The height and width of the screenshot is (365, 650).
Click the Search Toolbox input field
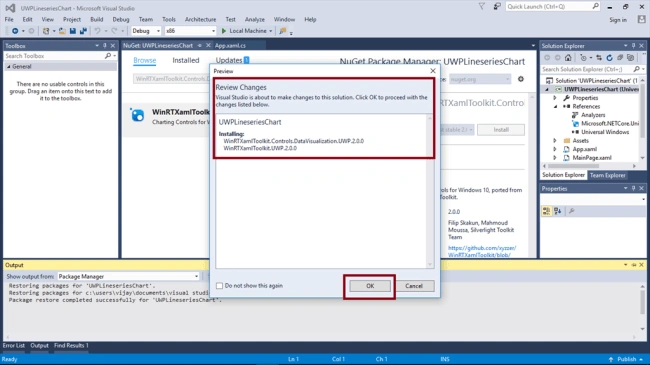point(60,56)
